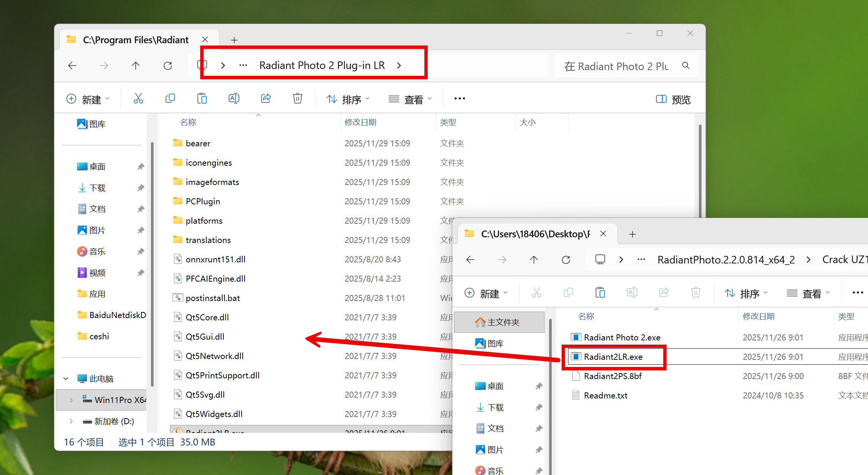
Task: Refresh the Radiant Photo 2 Plug-in LR folder
Action: click(x=168, y=66)
